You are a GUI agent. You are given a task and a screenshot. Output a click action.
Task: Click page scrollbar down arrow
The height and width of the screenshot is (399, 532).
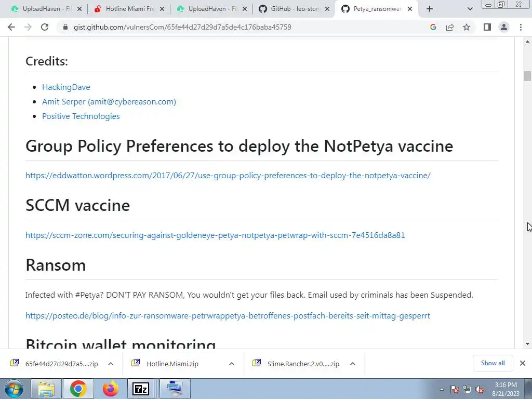(528, 344)
